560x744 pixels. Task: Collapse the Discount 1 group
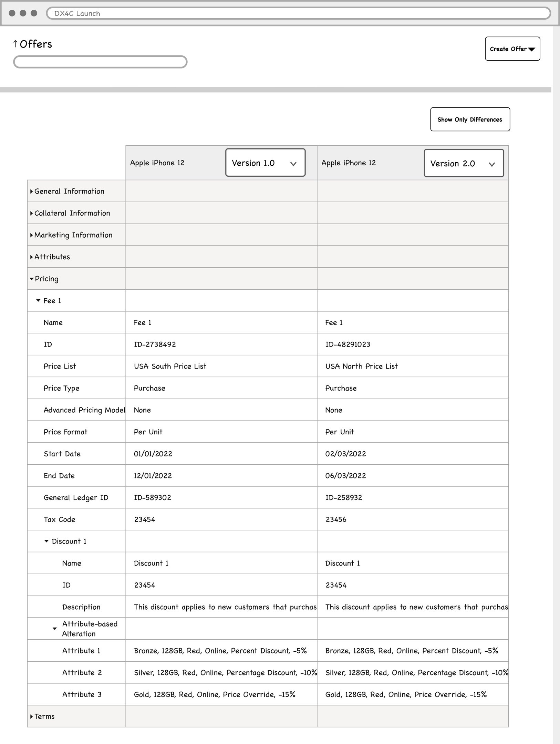46,541
